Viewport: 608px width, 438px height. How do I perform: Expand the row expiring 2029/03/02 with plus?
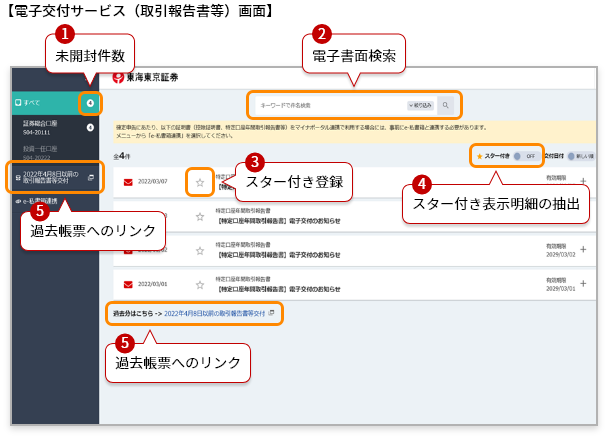[x=583, y=249]
